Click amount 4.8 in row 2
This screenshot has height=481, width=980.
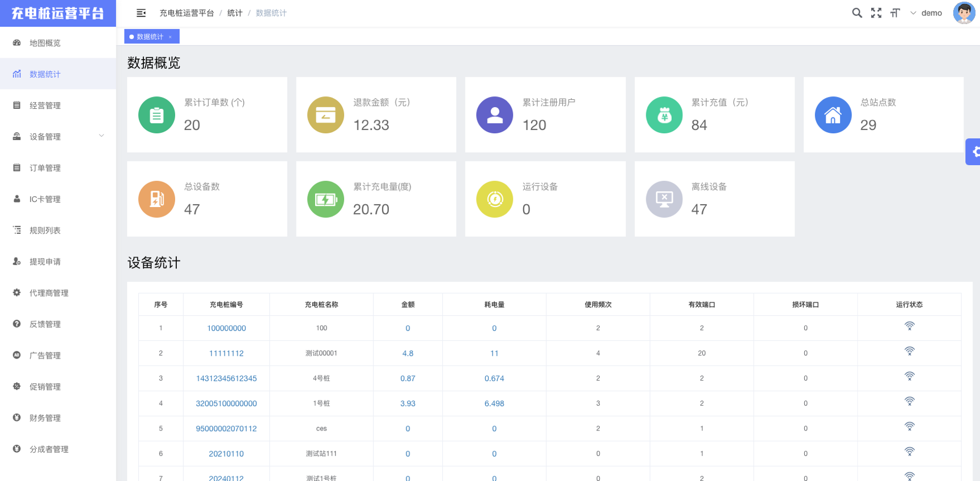pyautogui.click(x=408, y=353)
